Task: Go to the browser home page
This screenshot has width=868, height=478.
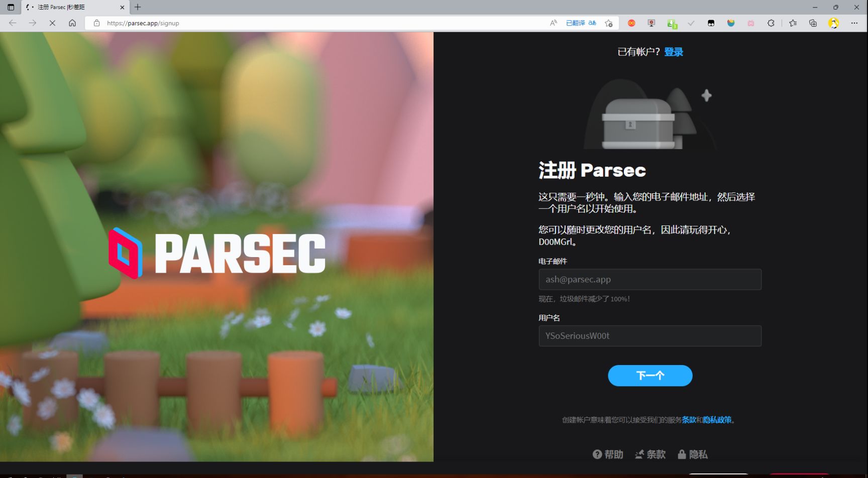Action: [x=72, y=23]
